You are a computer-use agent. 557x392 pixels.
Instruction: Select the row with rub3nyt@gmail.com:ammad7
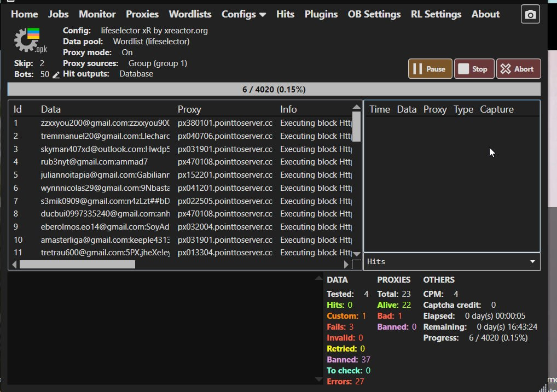(x=181, y=162)
